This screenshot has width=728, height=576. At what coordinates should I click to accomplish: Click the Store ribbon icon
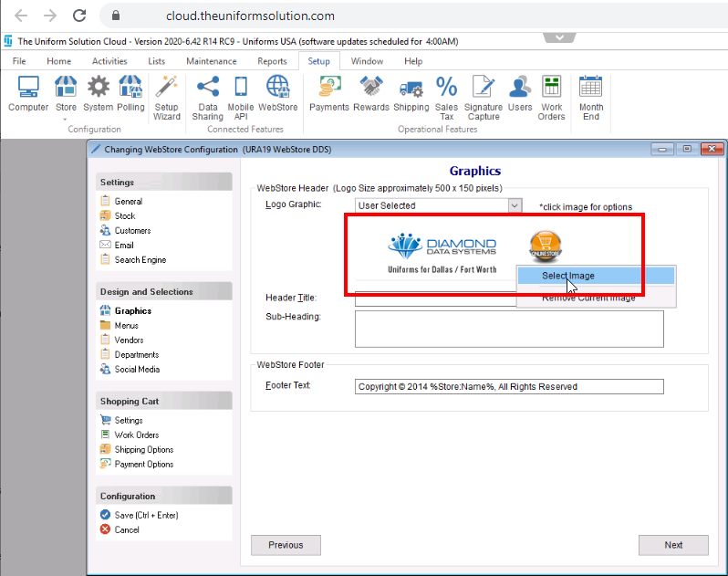click(x=66, y=94)
